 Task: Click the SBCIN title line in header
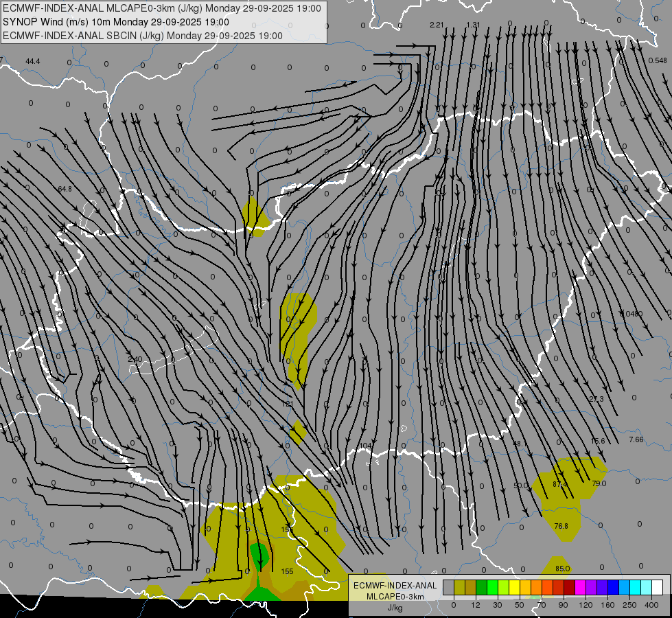click(143, 36)
